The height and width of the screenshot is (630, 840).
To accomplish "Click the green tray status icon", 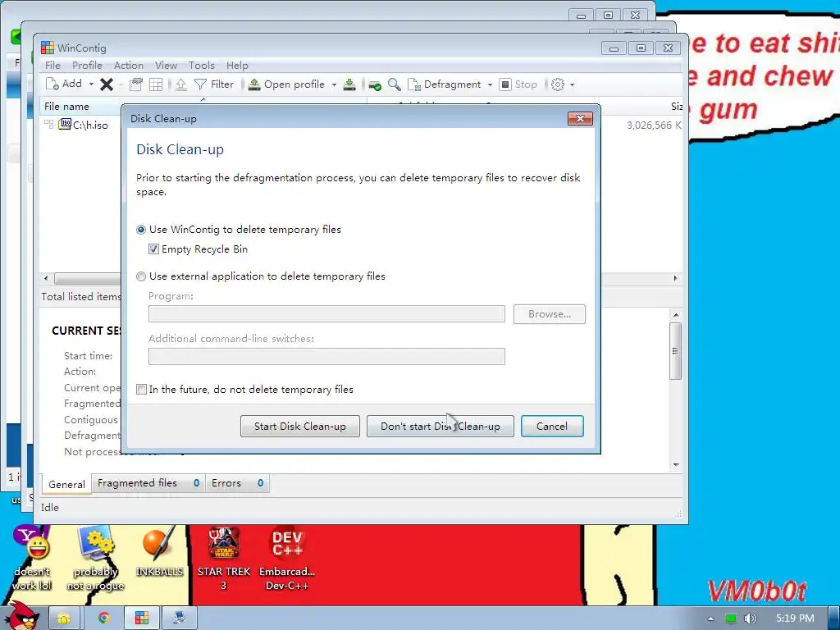I will click(x=730, y=619).
